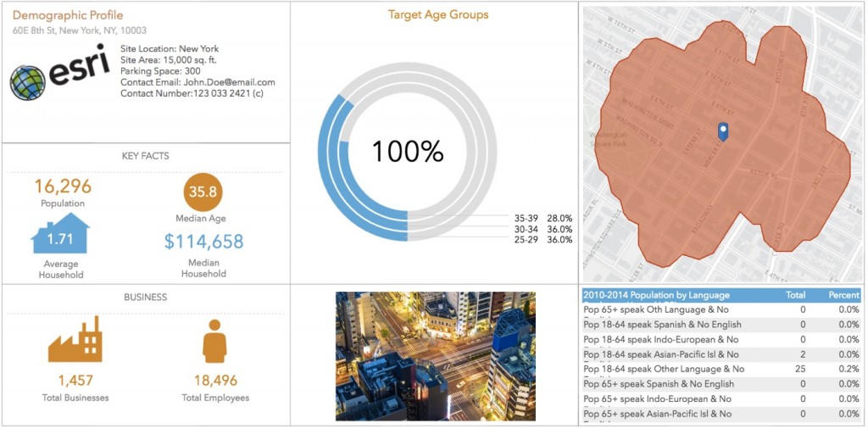
Task: Select the 35-39 age group legend label
Action: point(543,218)
